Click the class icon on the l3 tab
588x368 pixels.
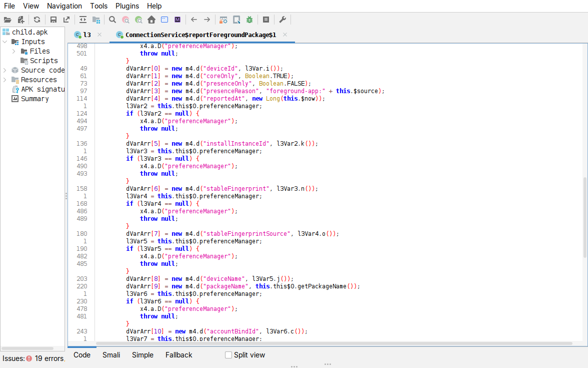(x=77, y=35)
